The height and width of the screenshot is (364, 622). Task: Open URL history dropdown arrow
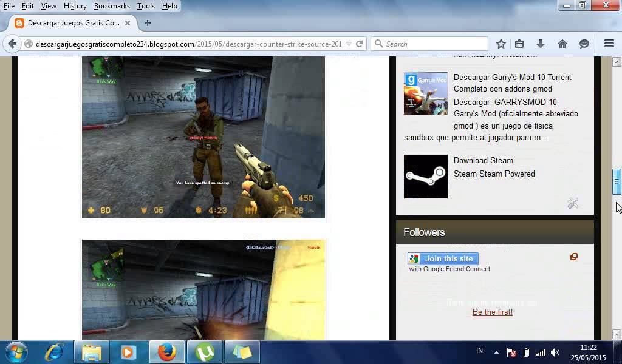coord(349,44)
